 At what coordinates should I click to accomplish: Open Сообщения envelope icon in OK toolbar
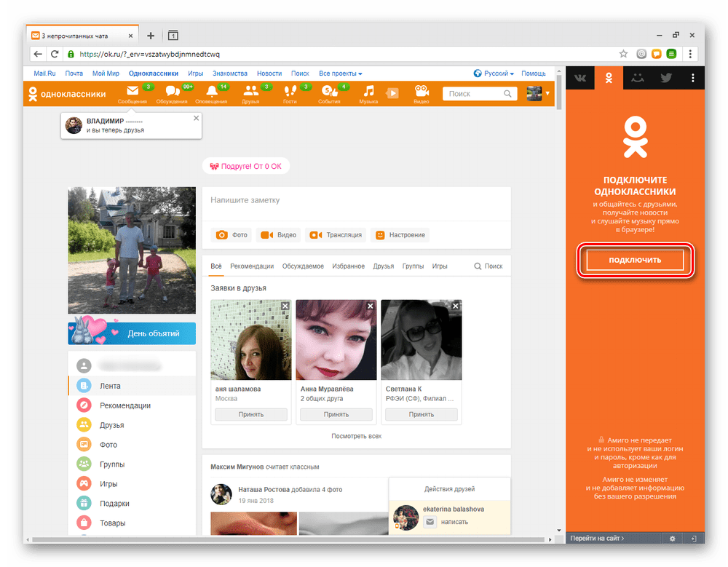click(x=132, y=92)
